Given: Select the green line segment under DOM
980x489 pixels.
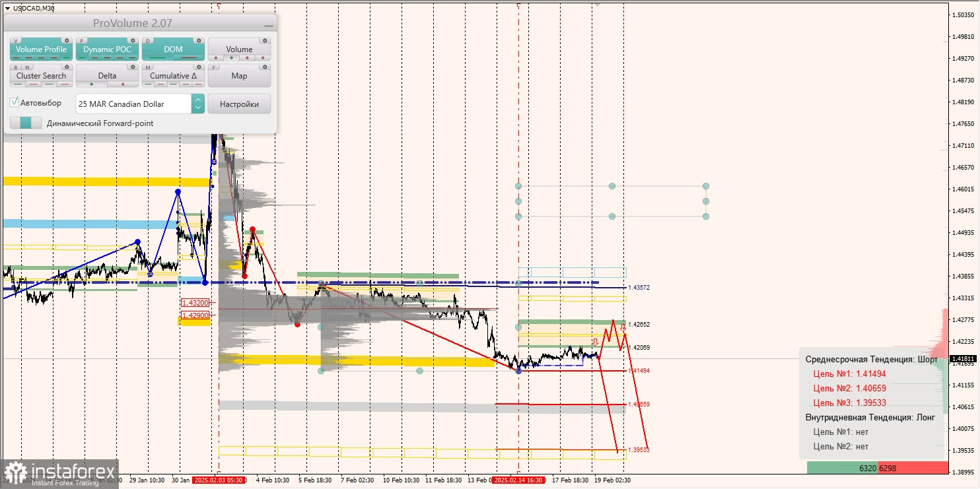Looking at the screenshot, I should pos(158,57).
